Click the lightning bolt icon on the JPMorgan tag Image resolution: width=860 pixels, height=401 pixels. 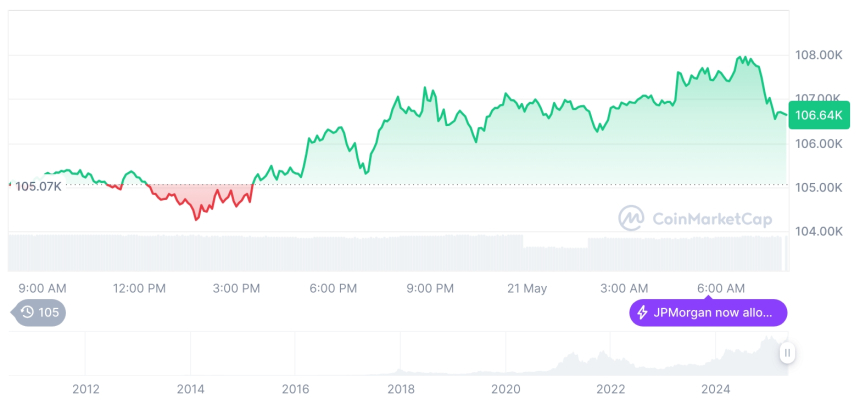tap(641, 313)
